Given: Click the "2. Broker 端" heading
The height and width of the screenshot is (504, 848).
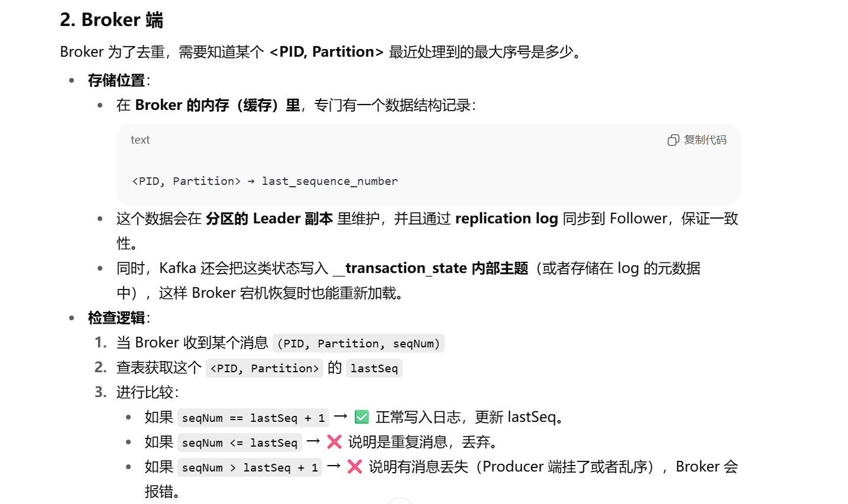Looking at the screenshot, I should click(x=111, y=20).
